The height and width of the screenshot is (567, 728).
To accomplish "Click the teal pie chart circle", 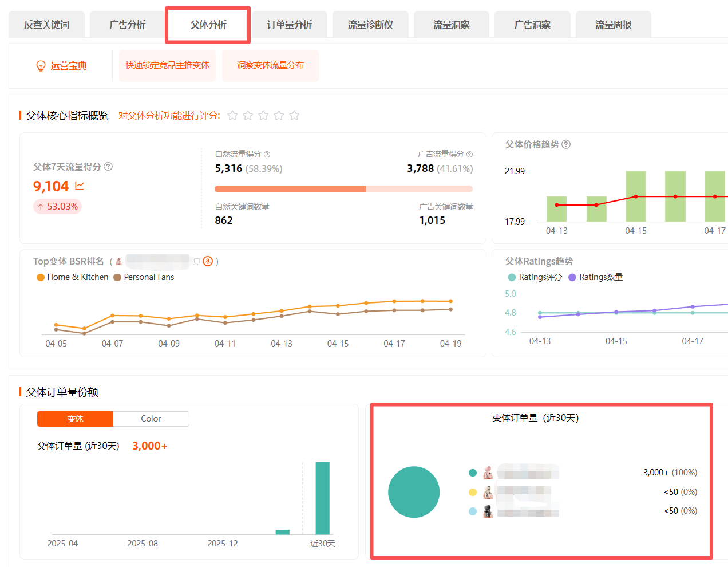I will [414, 492].
